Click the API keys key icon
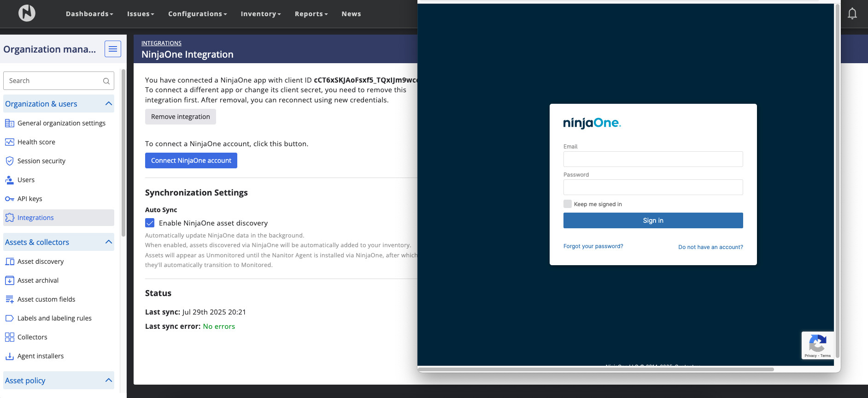The image size is (868, 398). pyautogui.click(x=9, y=199)
